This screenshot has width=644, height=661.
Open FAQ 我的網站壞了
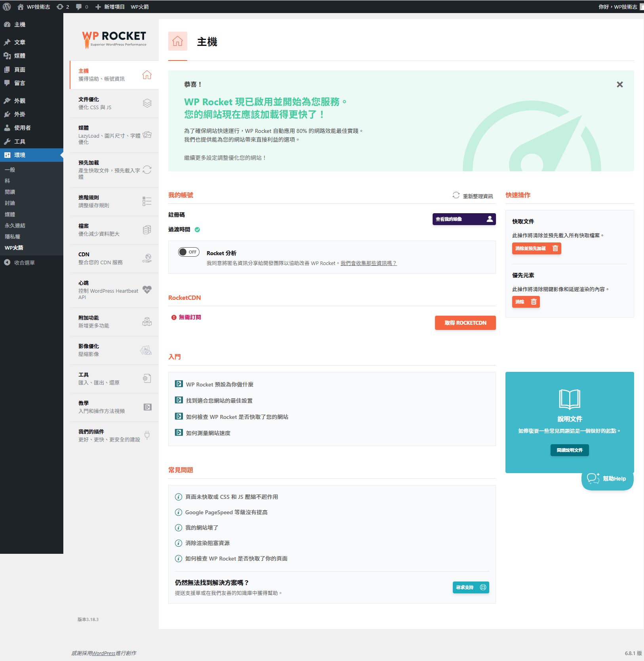pos(202,528)
